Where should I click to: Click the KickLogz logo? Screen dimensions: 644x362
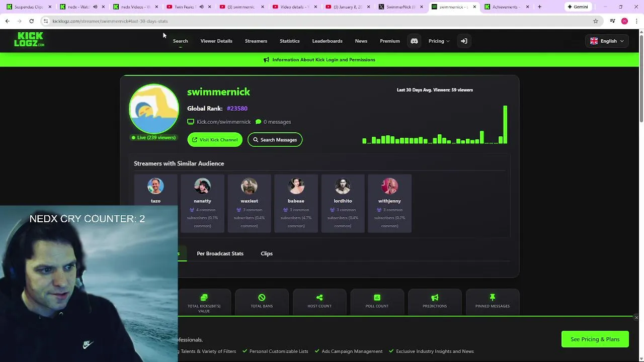(29, 39)
